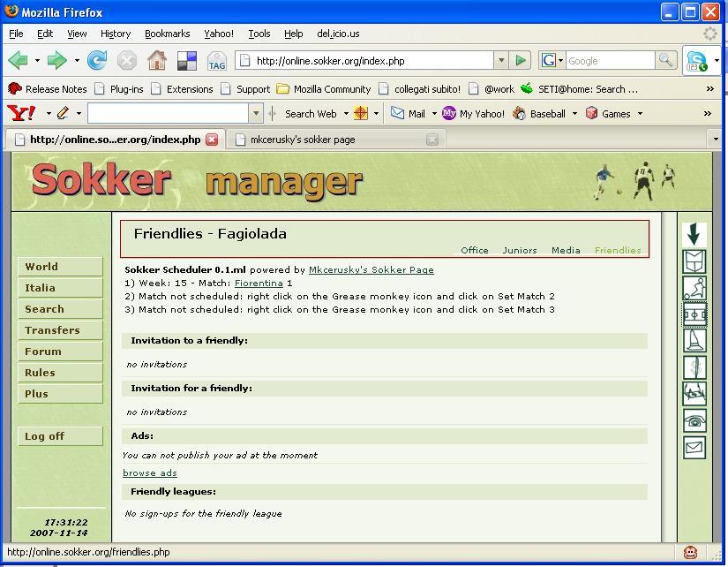Open the Fiorentina team link
This screenshot has height=567, width=728.
pyautogui.click(x=259, y=283)
